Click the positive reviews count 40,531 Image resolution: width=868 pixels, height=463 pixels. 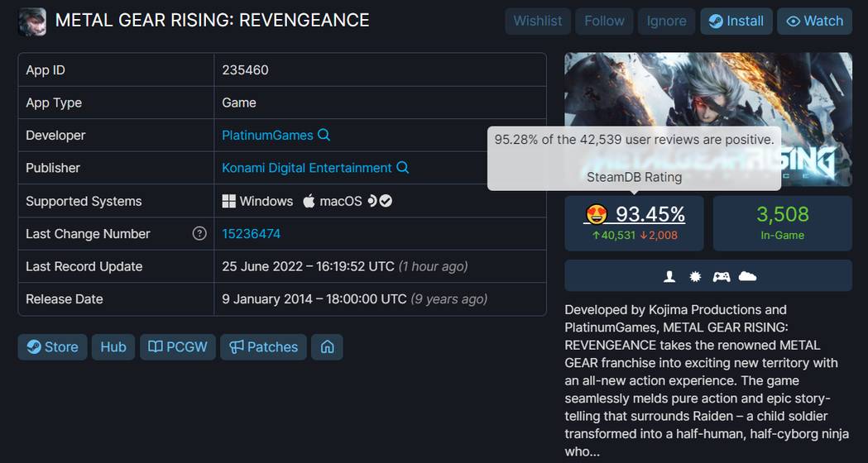click(614, 236)
